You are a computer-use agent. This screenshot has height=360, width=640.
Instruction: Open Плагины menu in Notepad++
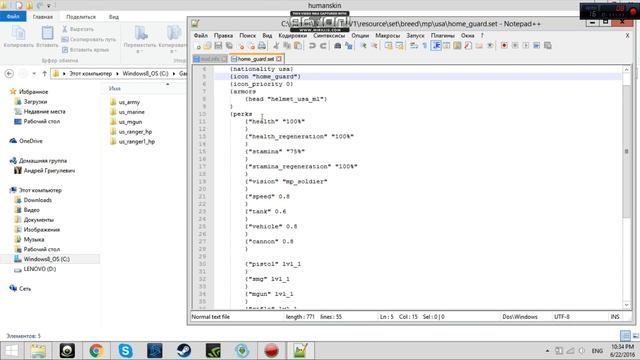click(442, 36)
